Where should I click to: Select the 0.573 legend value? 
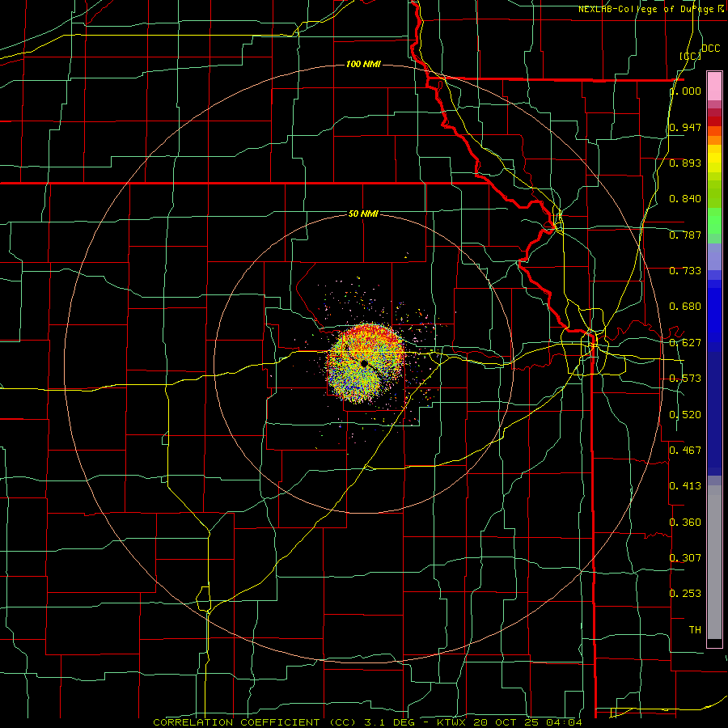(685, 379)
